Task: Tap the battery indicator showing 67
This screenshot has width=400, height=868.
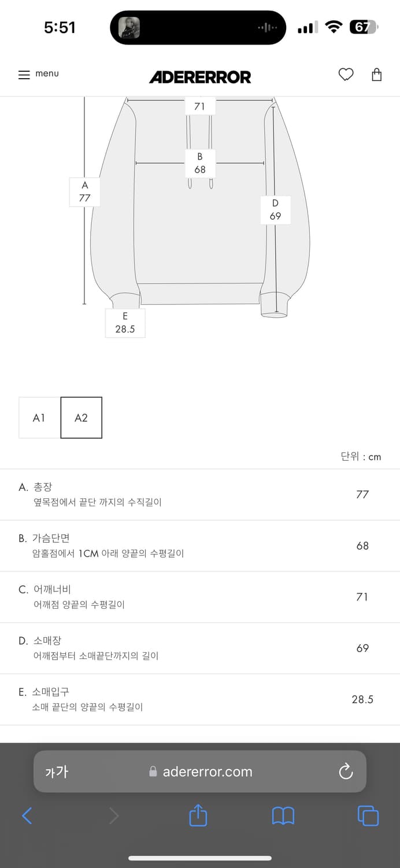Action: coord(364,27)
